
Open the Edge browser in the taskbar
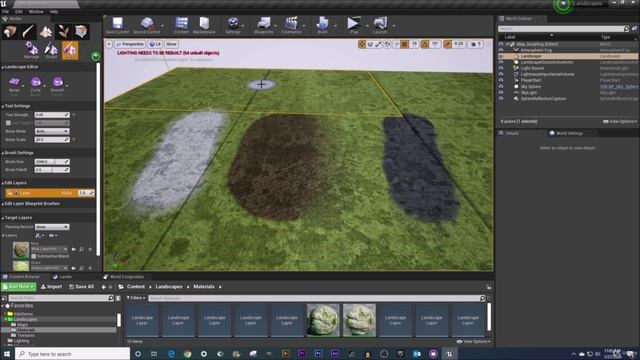(x=171, y=354)
